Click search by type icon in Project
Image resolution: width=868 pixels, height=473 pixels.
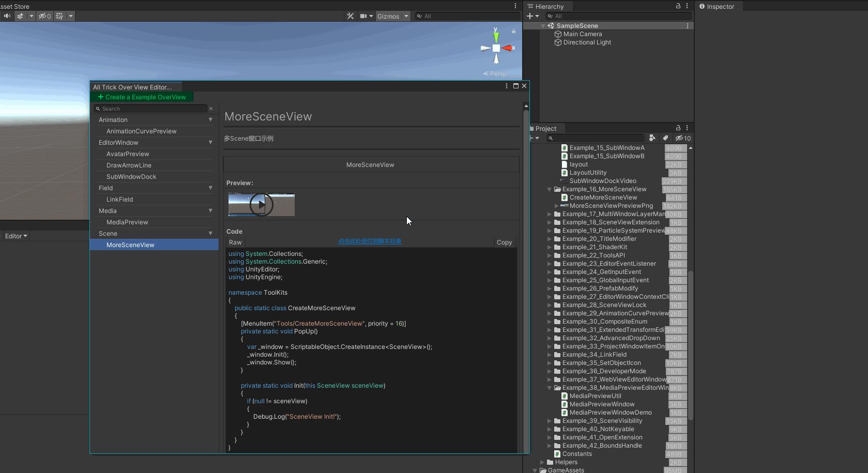pyautogui.click(x=652, y=138)
